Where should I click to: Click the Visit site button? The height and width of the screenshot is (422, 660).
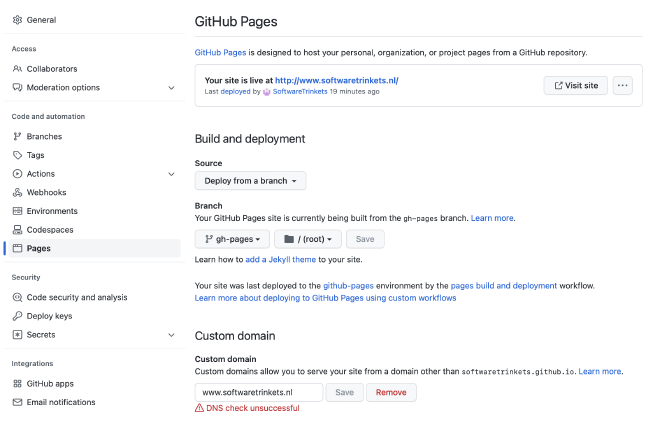[575, 86]
